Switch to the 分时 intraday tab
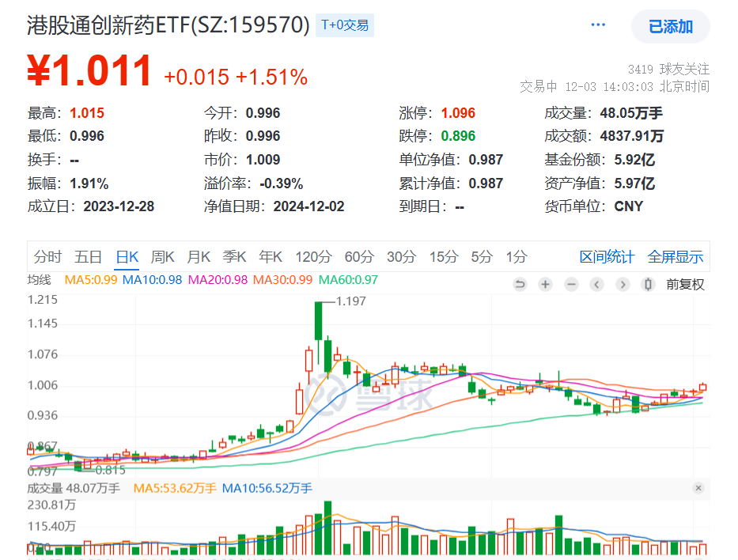738x560 pixels. (47, 256)
